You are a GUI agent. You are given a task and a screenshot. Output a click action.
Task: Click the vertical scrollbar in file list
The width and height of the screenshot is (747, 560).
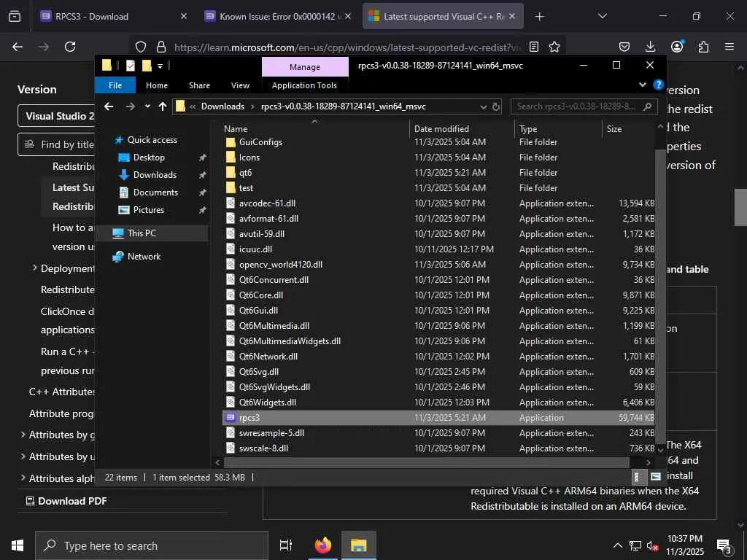659,295
